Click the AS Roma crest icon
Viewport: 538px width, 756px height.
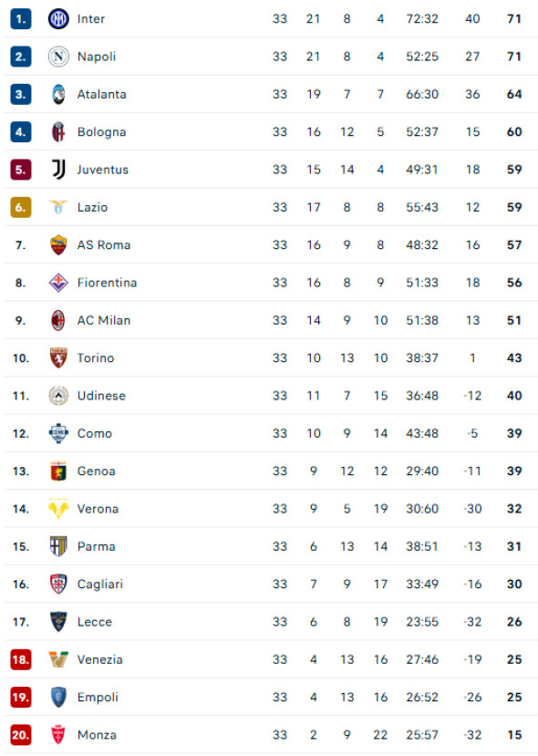click(x=58, y=245)
